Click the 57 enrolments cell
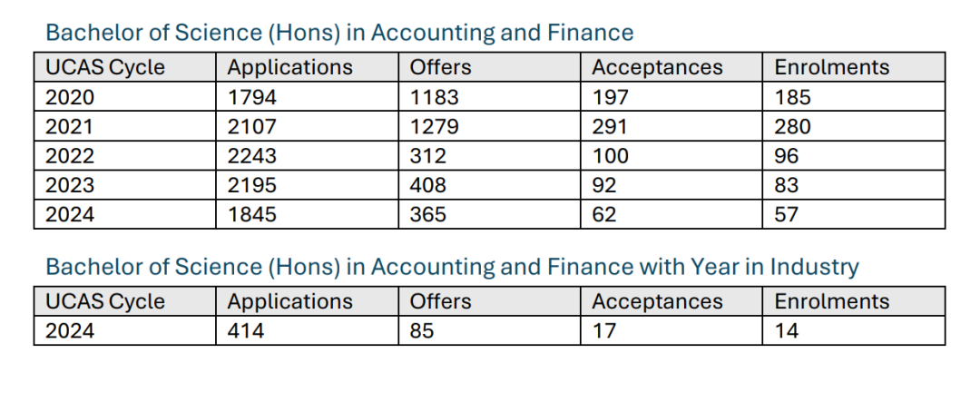 [854, 214]
